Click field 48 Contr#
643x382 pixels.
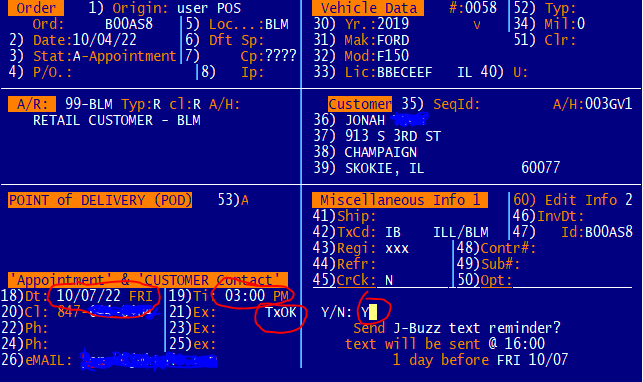point(496,248)
